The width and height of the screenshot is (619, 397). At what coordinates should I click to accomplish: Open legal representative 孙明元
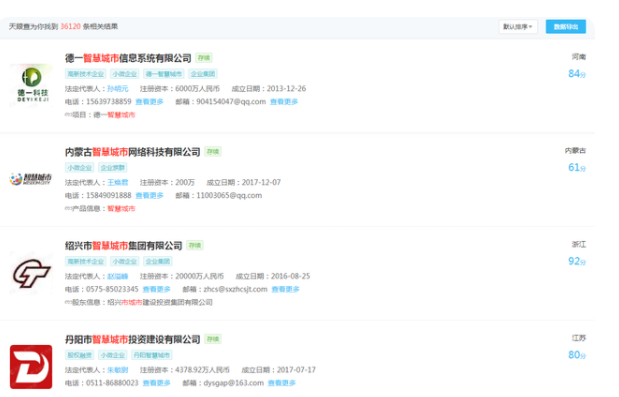point(118,88)
